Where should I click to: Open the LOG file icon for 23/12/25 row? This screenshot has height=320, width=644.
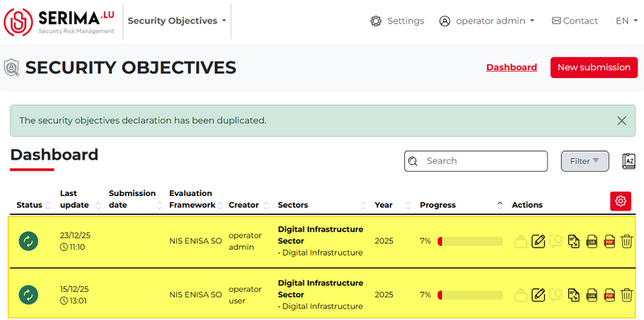[x=592, y=241]
